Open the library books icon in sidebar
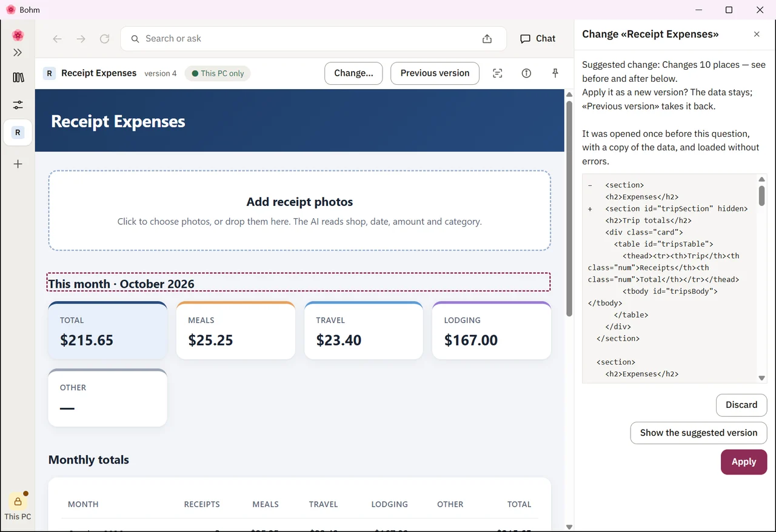776x532 pixels. pos(18,78)
